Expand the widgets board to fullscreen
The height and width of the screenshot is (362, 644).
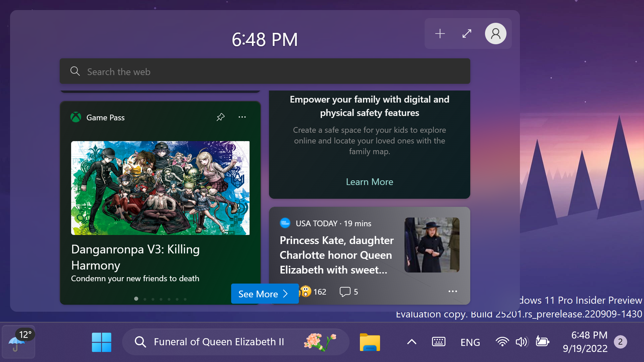(x=467, y=34)
